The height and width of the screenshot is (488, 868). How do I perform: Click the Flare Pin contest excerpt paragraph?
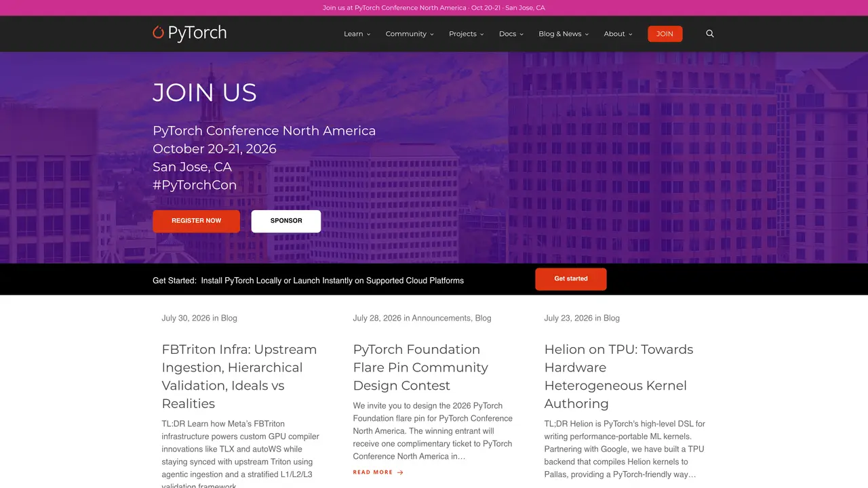pos(433,431)
